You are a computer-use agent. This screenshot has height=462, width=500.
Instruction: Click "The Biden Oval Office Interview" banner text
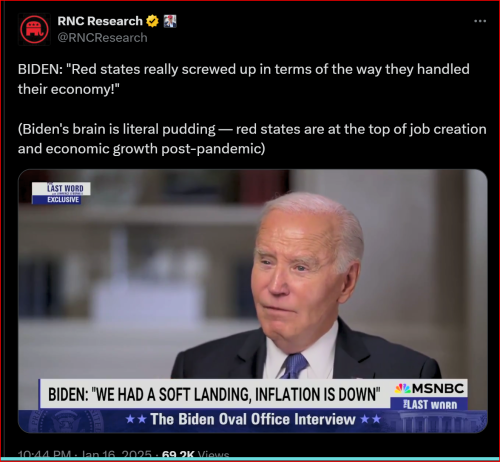click(253, 419)
